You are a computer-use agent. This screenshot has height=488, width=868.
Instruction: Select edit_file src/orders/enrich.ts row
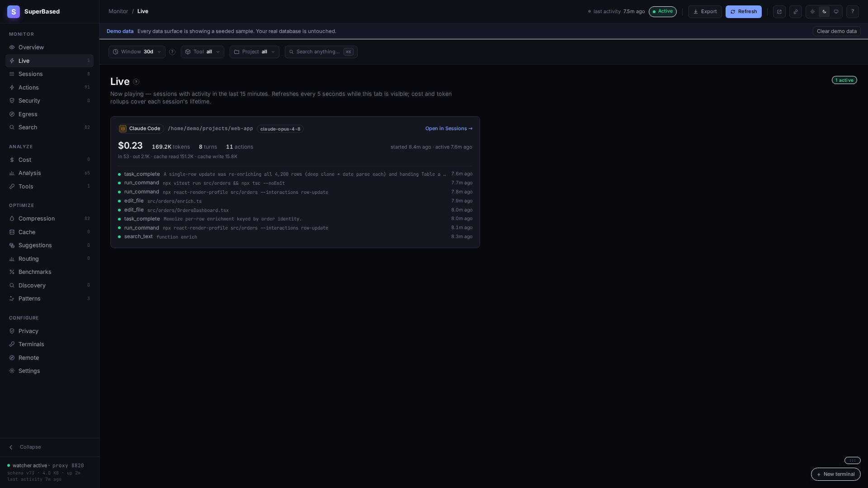tap(295, 201)
